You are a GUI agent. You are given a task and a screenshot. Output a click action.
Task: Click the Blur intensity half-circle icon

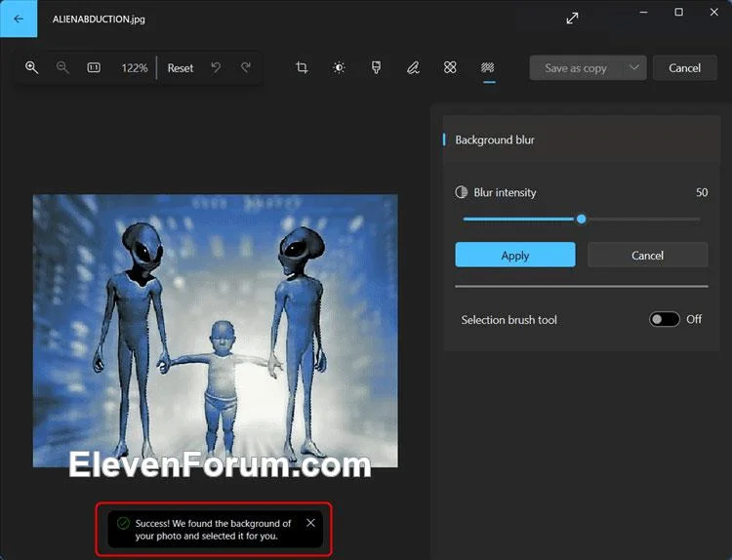point(462,192)
